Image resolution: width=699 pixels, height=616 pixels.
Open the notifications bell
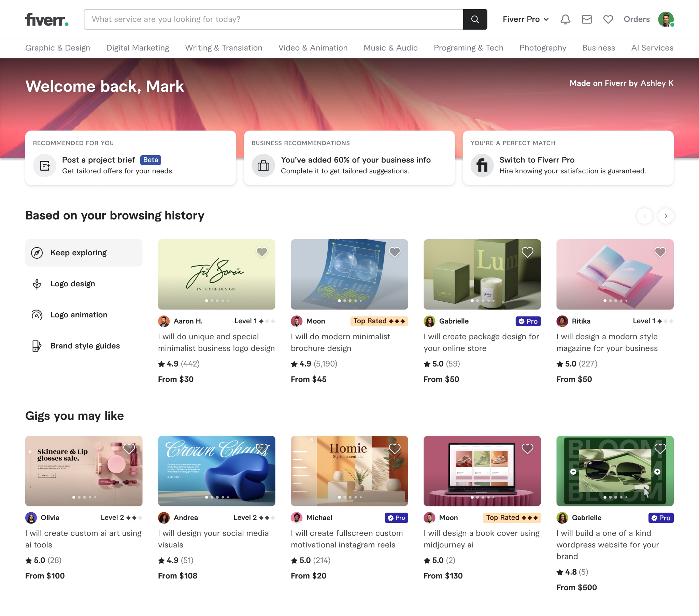[x=565, y=19]
